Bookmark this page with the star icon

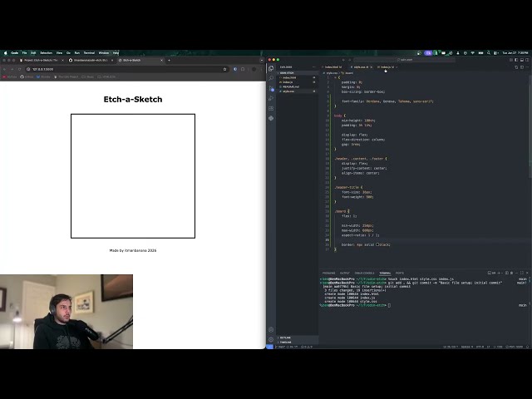point(224,69)
